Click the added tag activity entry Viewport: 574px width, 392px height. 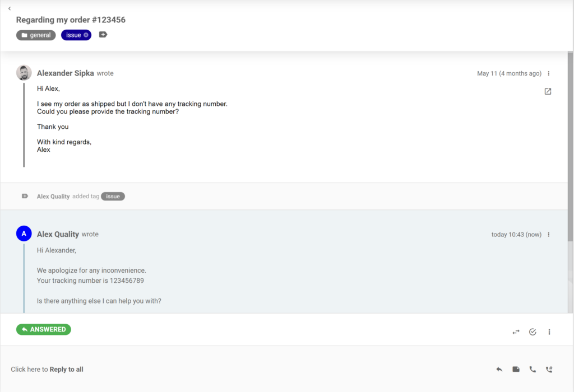click(x=73, y=196)
